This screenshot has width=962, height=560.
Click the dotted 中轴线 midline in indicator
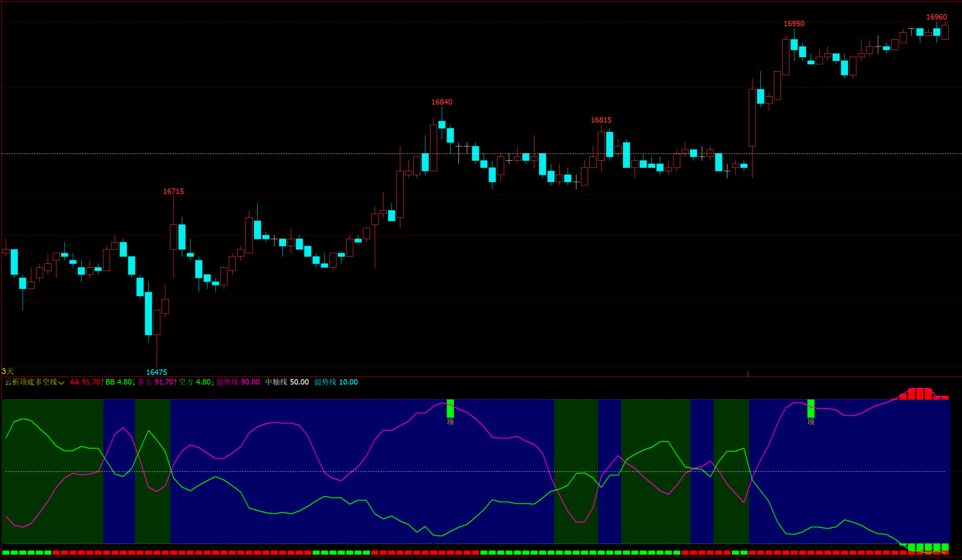tap(475, 471)
